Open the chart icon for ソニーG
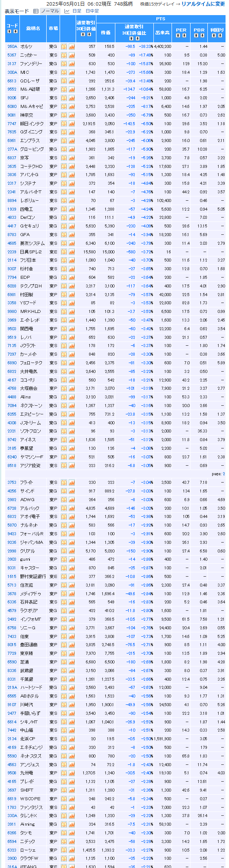Screen dimensions: 229x868 point(72,628)
